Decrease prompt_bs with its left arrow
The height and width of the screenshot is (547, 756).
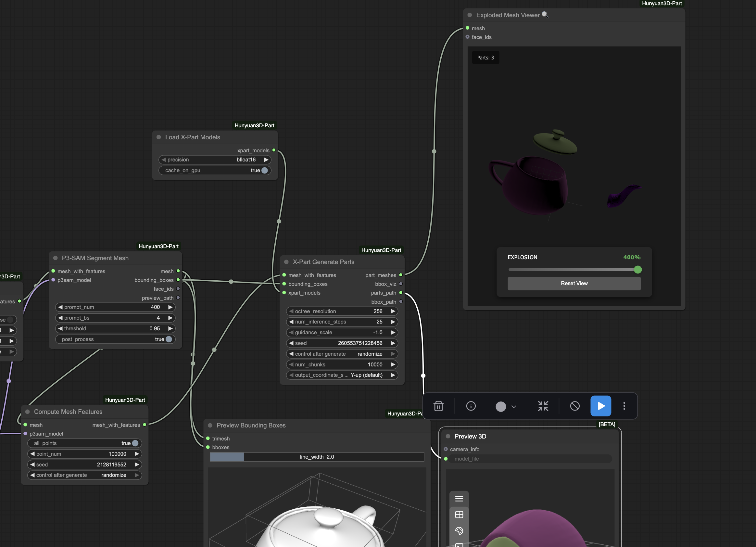60,318
